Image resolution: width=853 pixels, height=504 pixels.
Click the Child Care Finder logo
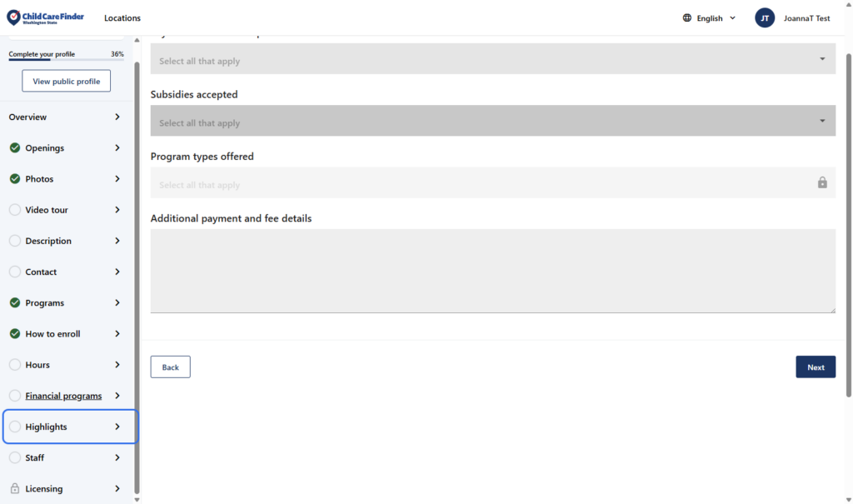point(45,17)
